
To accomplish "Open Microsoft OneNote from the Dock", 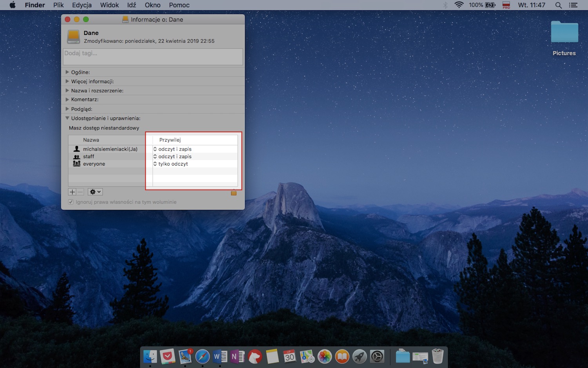I will [x=237, y=357].
